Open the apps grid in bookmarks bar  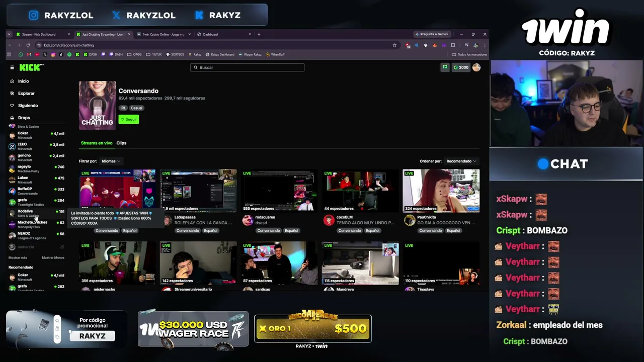pyautogui.click(x=10, y=54)
